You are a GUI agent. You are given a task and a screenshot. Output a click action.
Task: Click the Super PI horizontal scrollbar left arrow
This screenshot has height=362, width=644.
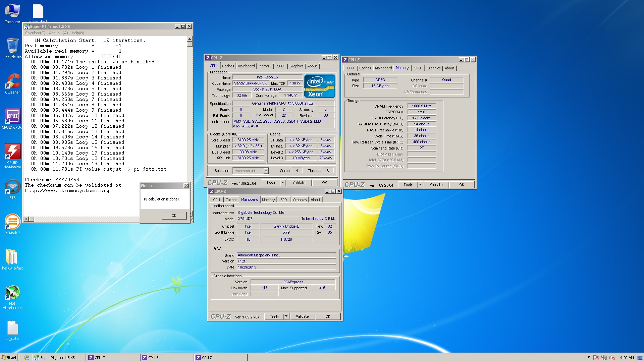click(x=26, y=219)
